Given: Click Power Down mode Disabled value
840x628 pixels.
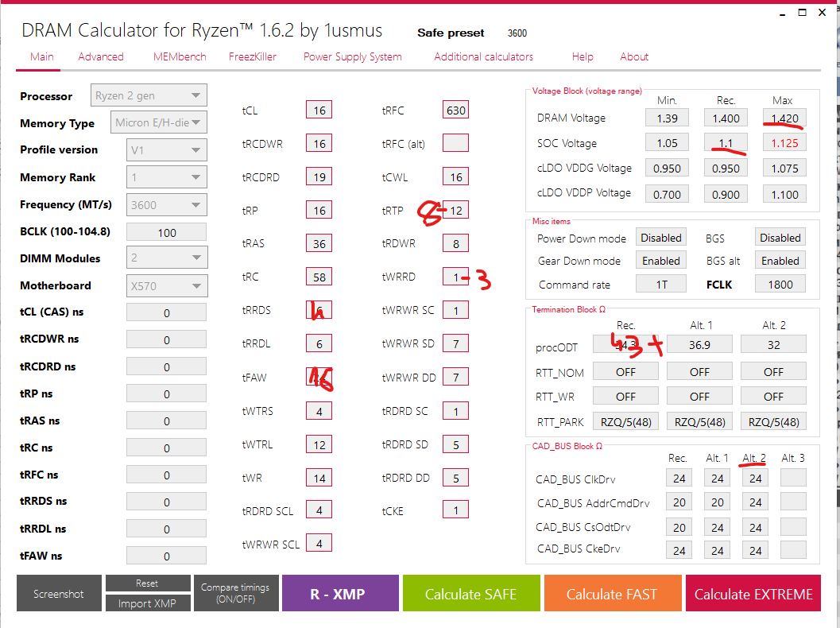Looking at the screenshot, I should (x=661, y=238).
